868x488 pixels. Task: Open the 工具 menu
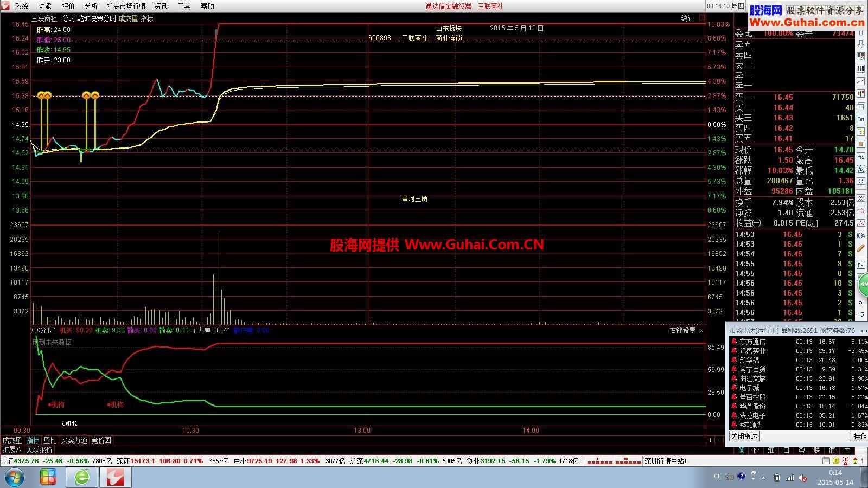pos(184,6)
